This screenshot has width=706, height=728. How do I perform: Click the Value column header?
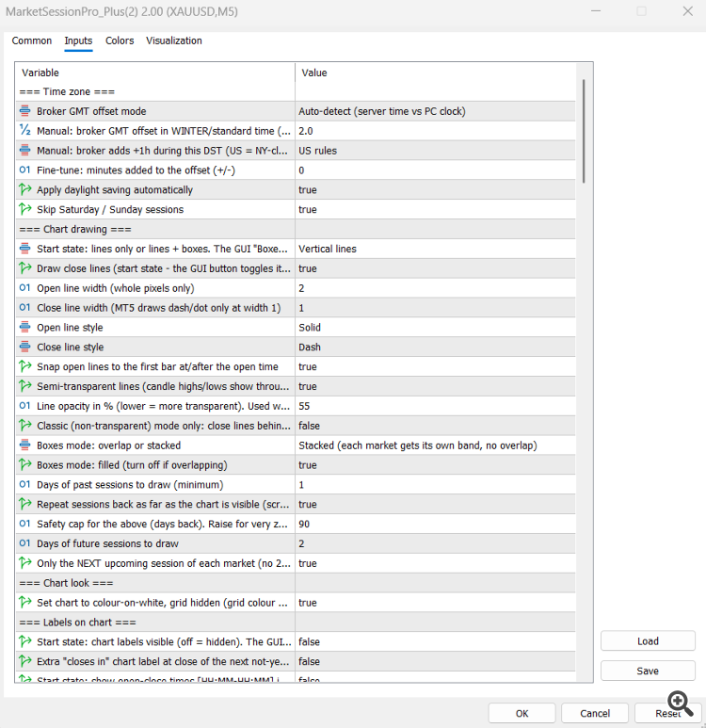[436, 73]
